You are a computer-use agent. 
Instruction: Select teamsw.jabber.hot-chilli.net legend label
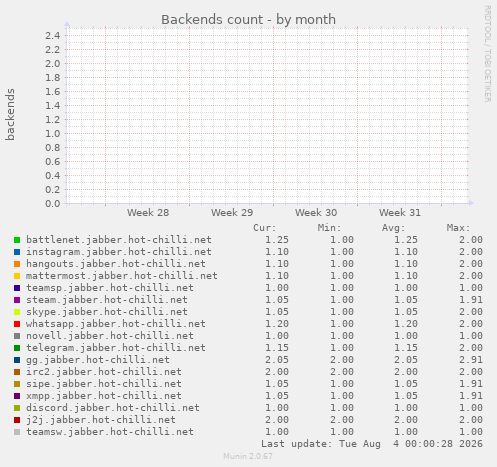[x=110, y=432]
